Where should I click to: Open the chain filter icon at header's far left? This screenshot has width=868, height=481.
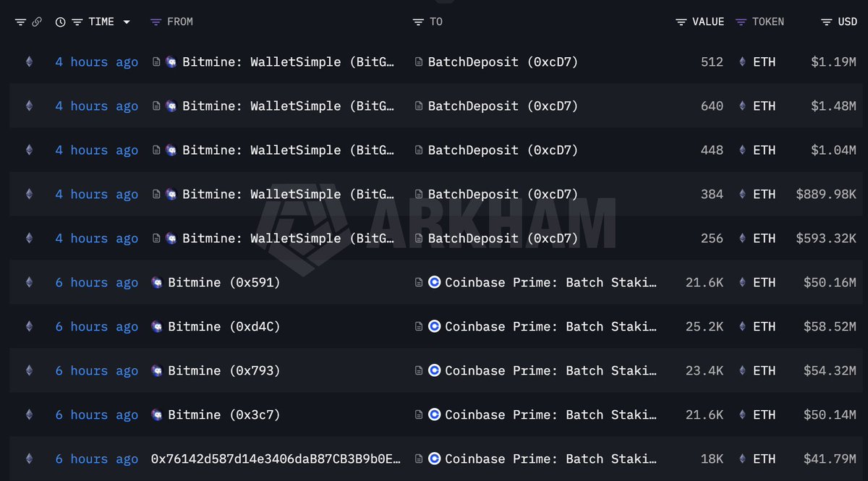pos(20,22)
